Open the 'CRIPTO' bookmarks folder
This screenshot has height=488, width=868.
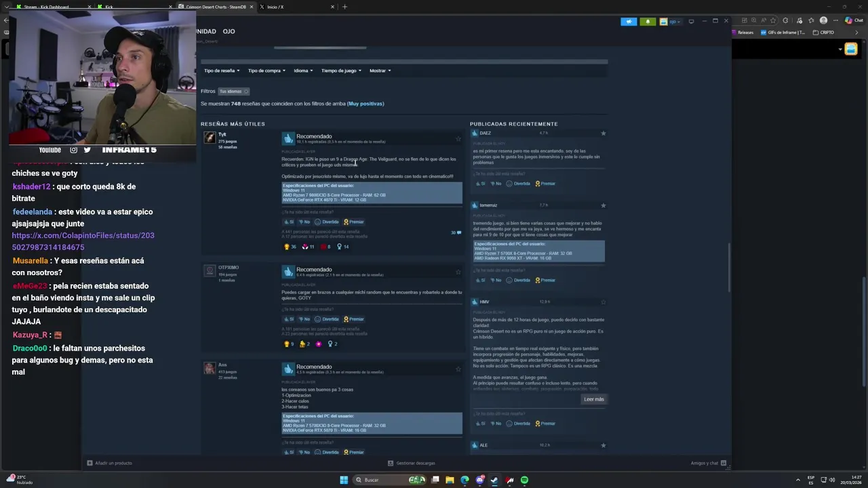(824, 33)
